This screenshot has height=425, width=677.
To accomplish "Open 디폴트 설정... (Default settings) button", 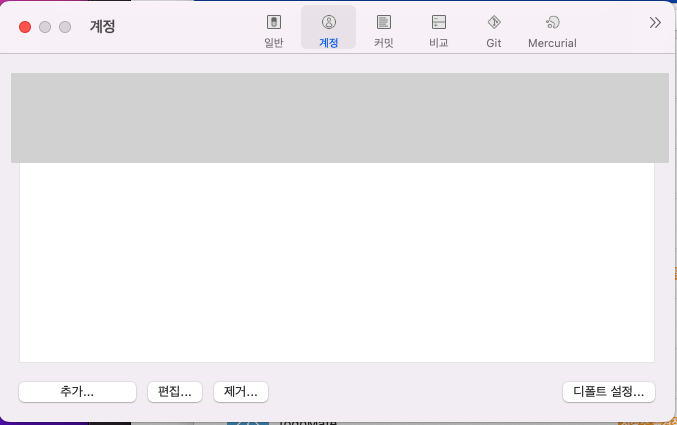I will click(609, 392).
